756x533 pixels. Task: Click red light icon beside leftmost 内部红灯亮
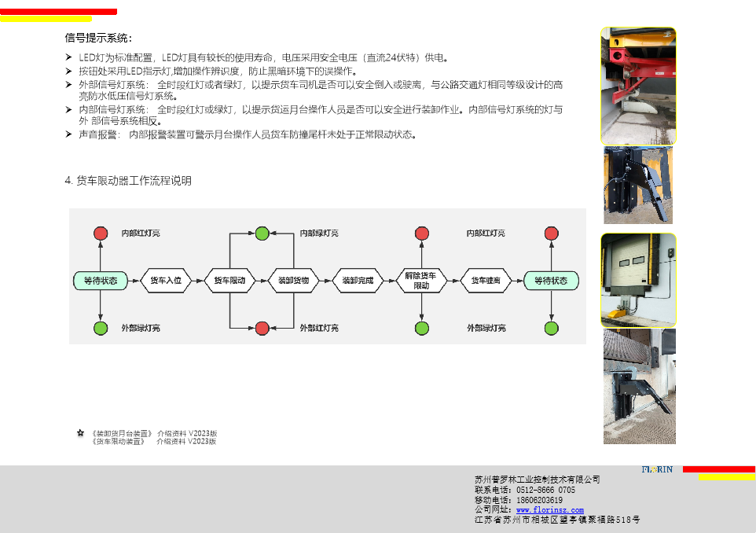(x=101, y=233)
